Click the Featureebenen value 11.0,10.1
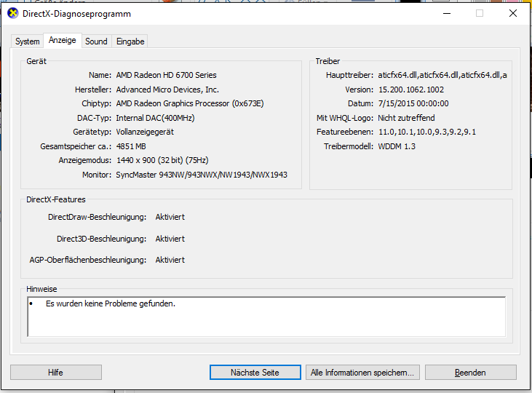532x393 pixels. click(426, 132)
